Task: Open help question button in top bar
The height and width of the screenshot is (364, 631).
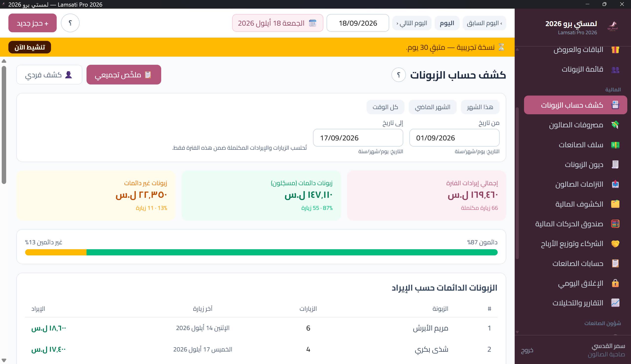Action: 70,23
